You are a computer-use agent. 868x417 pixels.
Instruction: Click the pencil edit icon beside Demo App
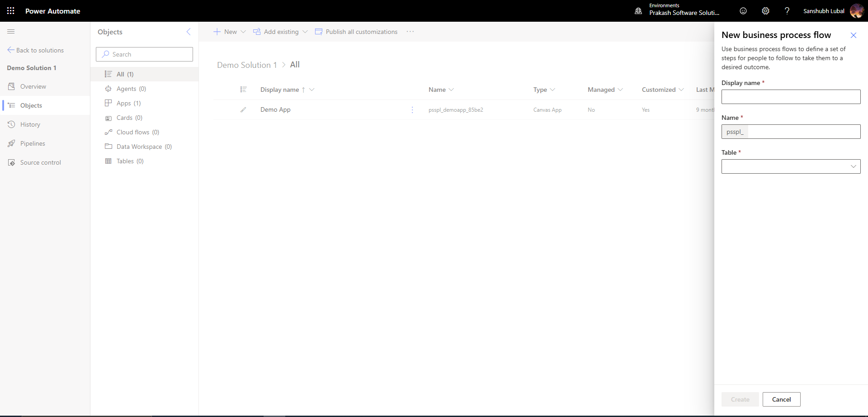pyautogui.click(x=243, y=109)
